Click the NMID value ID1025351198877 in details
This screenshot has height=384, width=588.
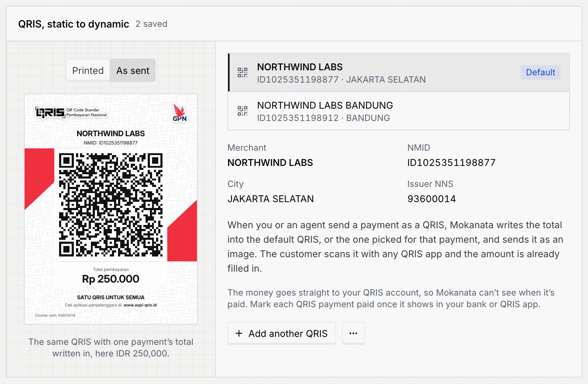point(451,163)
